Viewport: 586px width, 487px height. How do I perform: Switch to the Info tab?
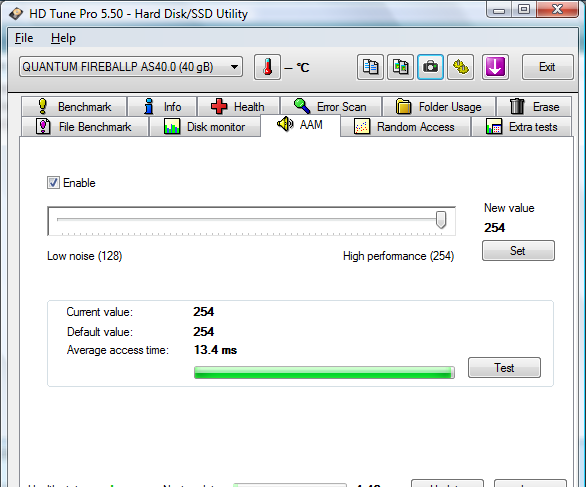(x=162, y=107)
